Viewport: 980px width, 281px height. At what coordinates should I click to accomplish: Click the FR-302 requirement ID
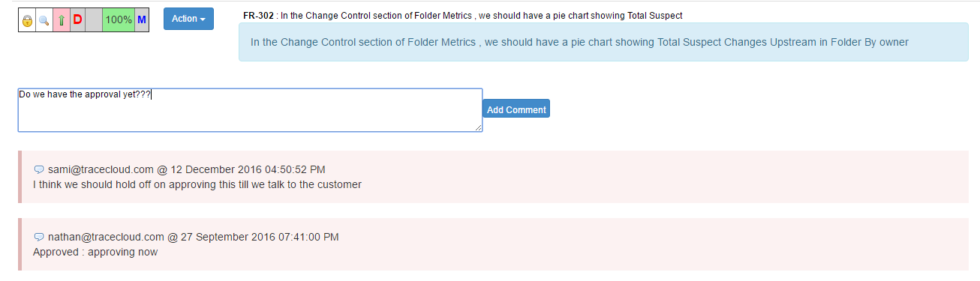click(259, 16)
